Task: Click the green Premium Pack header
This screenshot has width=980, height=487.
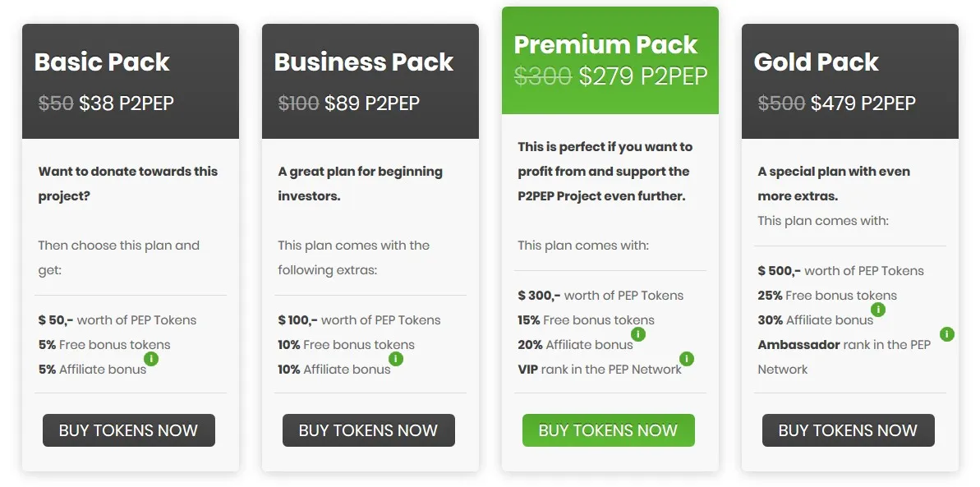Action: [x=610, y=61]
